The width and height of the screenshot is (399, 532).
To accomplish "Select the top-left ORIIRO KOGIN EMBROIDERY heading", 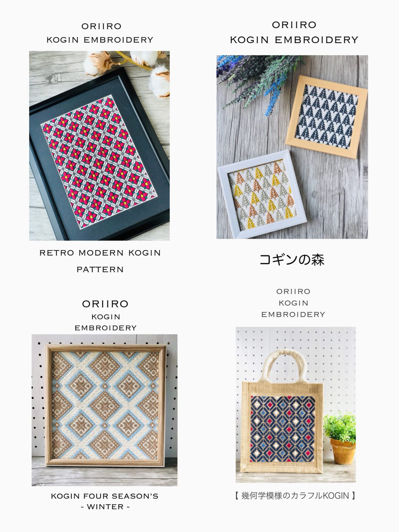I will pyautogui.click(x=100, y=33).
